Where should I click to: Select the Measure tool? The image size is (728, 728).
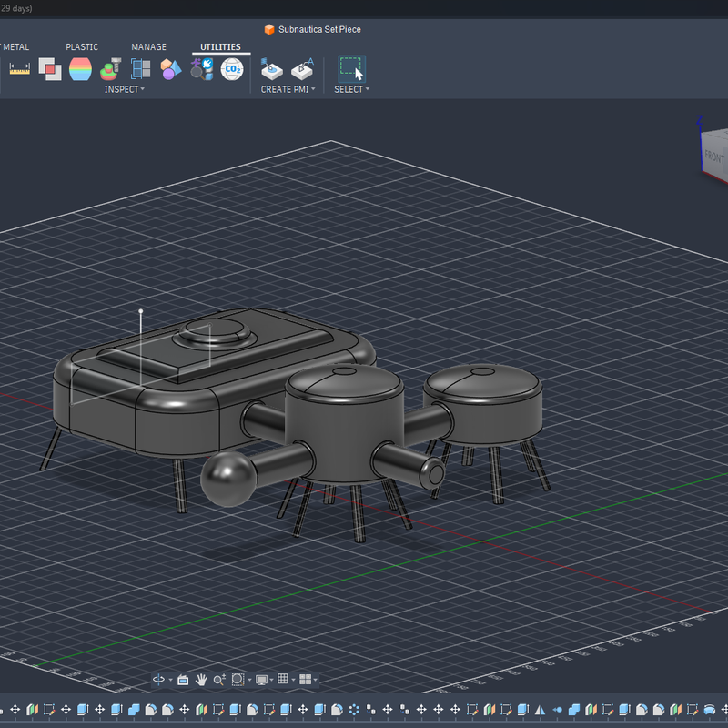point(19,69)
